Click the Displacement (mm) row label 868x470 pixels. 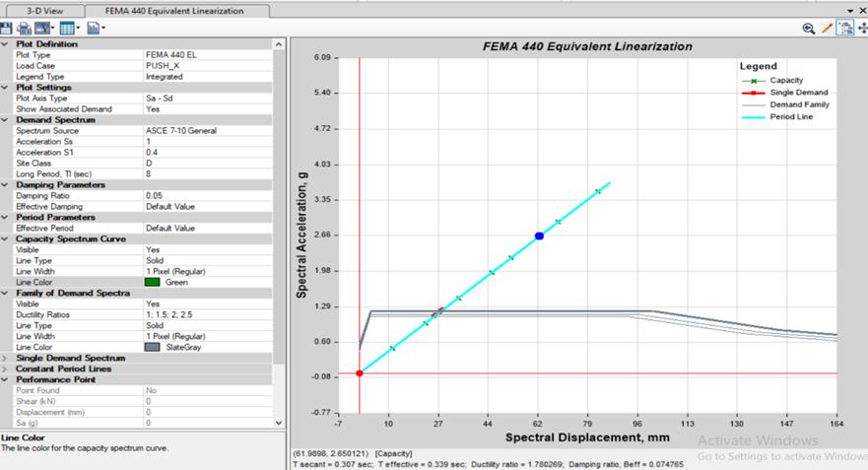pos(48,413)
